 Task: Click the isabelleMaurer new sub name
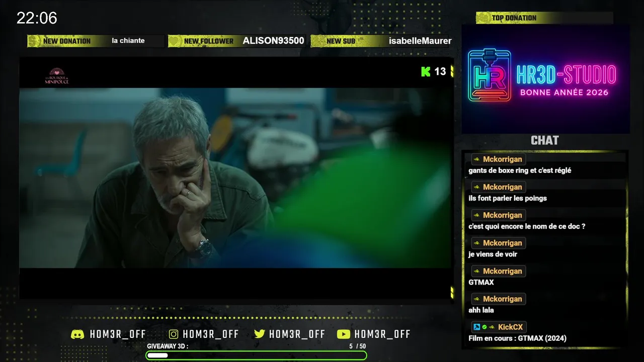click(420, 41)
